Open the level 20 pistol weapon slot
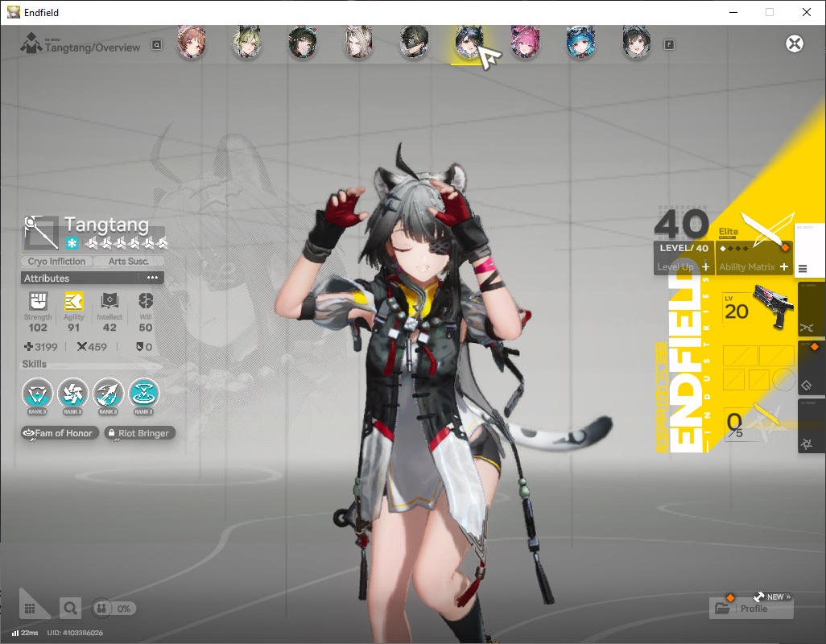 758,309
